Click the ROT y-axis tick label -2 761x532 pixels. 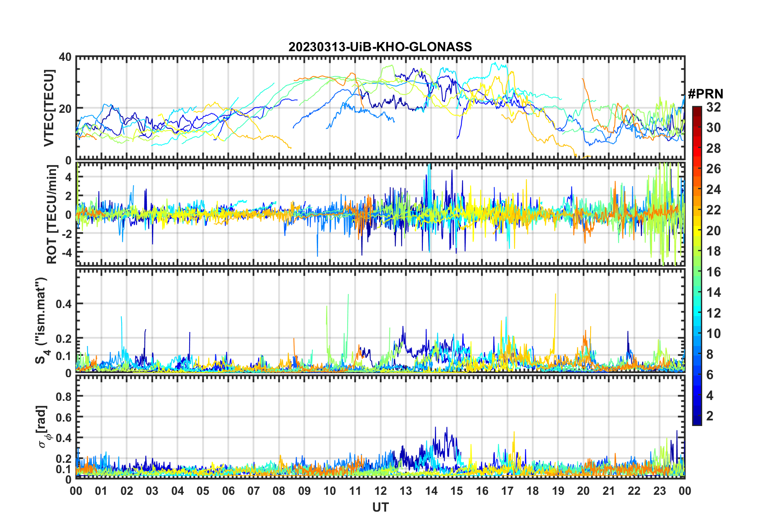pos(66,234)
